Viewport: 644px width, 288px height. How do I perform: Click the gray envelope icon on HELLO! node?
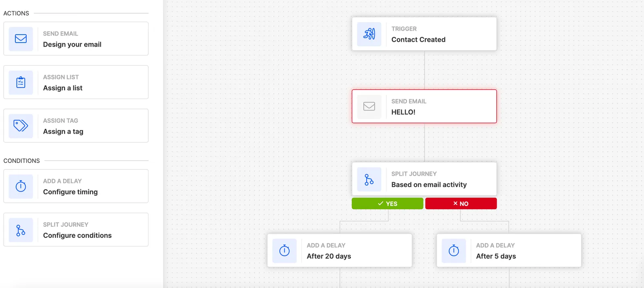(369, 106)
